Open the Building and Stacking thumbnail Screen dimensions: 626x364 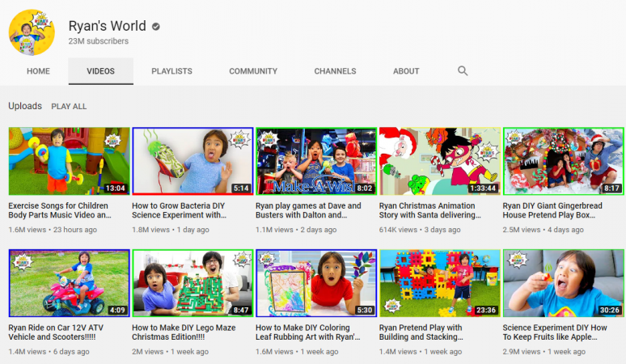[x=440, y=283]
